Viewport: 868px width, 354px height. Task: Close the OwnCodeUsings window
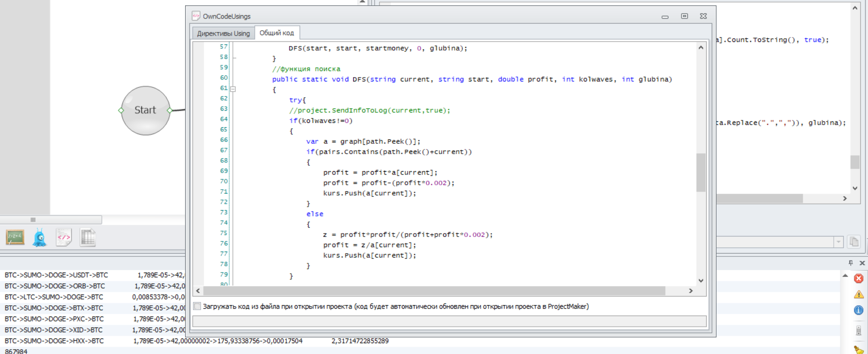703,16
